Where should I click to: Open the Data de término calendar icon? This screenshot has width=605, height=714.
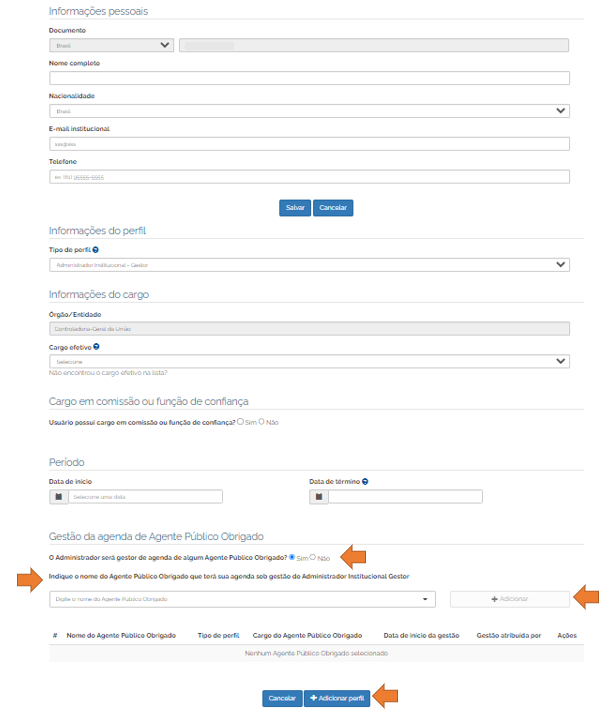coord(319,496)
